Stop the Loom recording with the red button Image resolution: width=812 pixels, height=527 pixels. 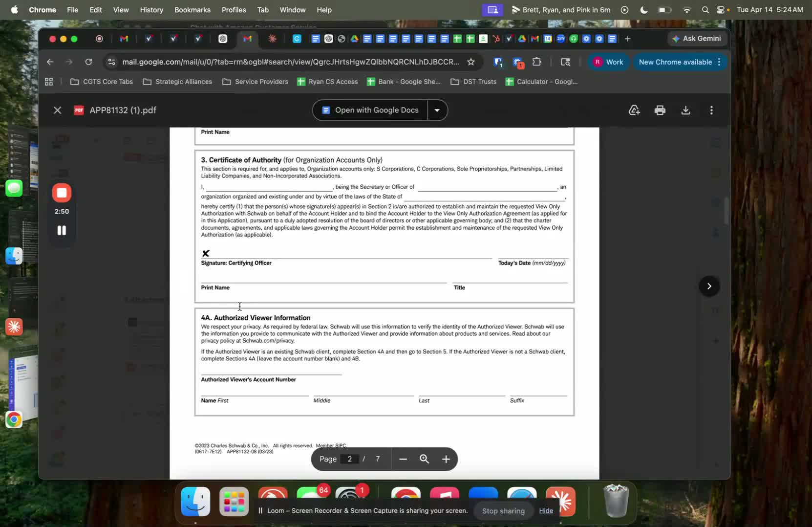[62, 193]
